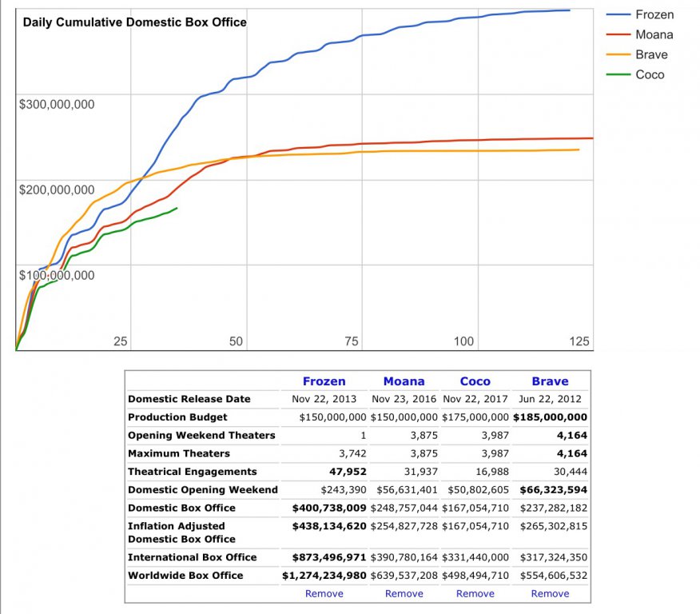Open the Moana link in table header
Image resolution: width=700 pixels, height=614 pixels.
pyautogui.click(x=404, y=381)
